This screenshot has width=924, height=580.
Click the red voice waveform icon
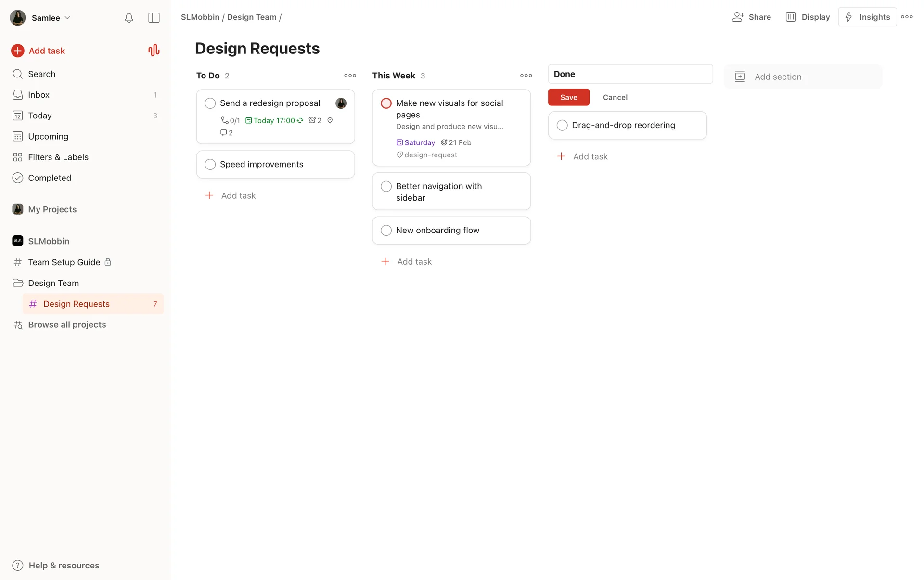click(x=154, y=51)
